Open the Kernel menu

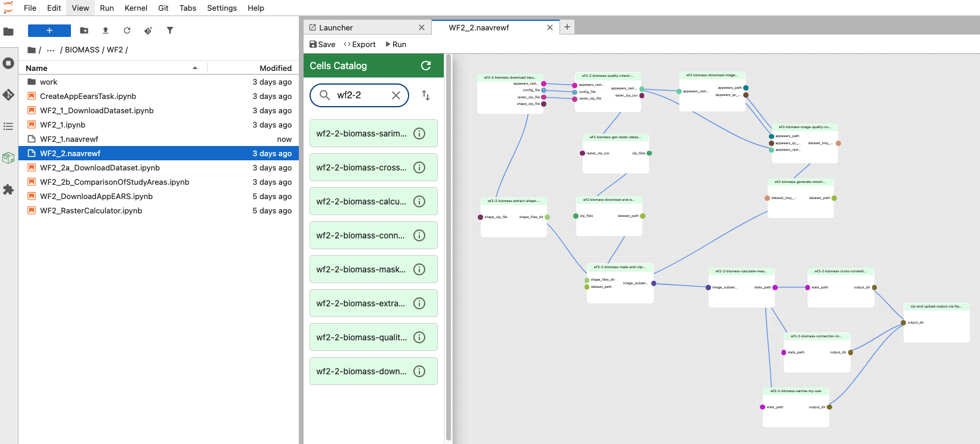coord(135,8)
